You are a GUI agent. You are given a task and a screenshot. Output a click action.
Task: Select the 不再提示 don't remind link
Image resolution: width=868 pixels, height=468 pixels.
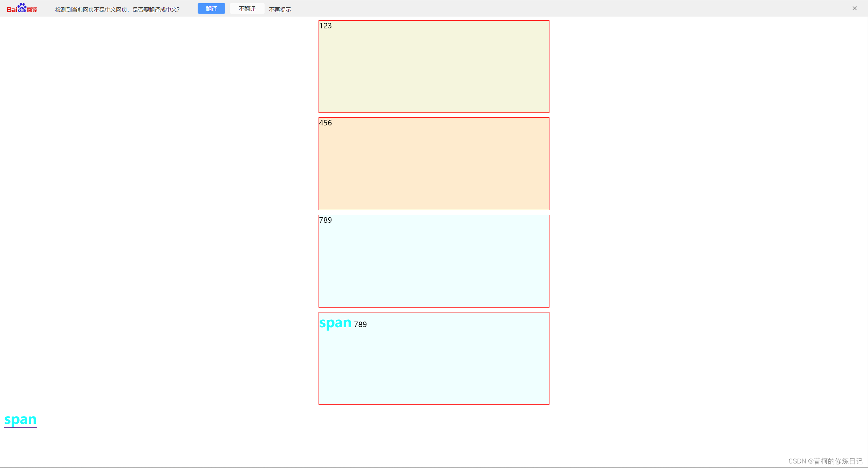[x=280, y=9]
